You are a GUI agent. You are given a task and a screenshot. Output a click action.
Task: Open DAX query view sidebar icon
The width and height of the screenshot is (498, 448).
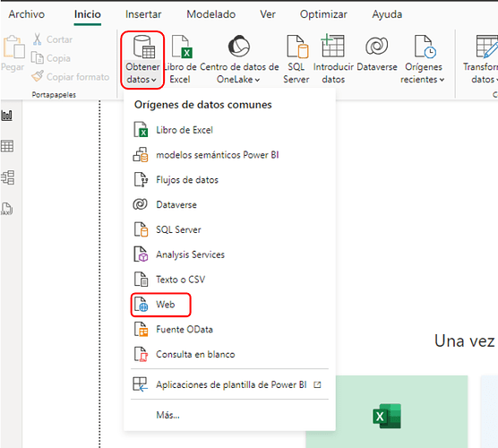coord(6,209)
